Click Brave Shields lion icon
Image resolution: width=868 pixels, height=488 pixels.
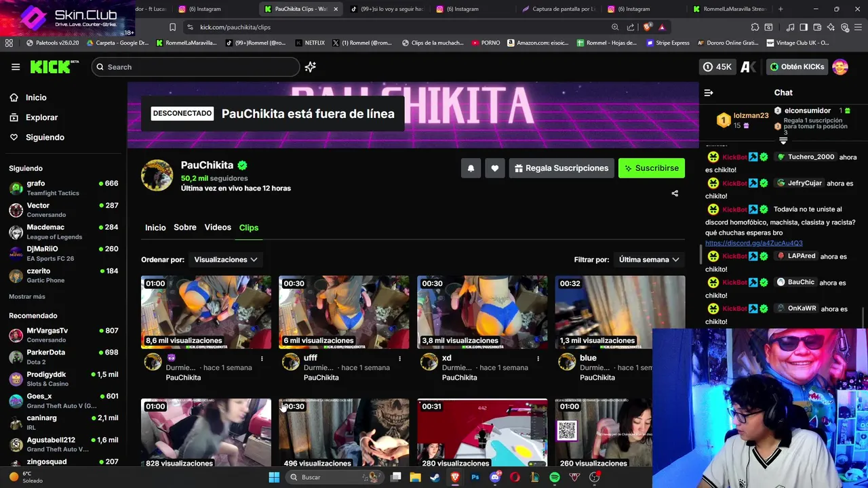(x=648, y=27)
